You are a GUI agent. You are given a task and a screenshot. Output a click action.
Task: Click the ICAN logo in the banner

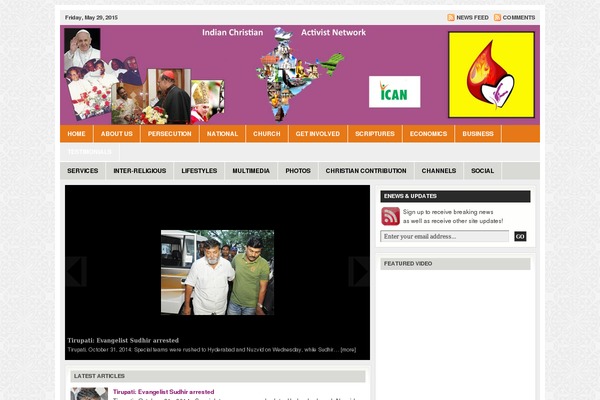tap(395, 92)
